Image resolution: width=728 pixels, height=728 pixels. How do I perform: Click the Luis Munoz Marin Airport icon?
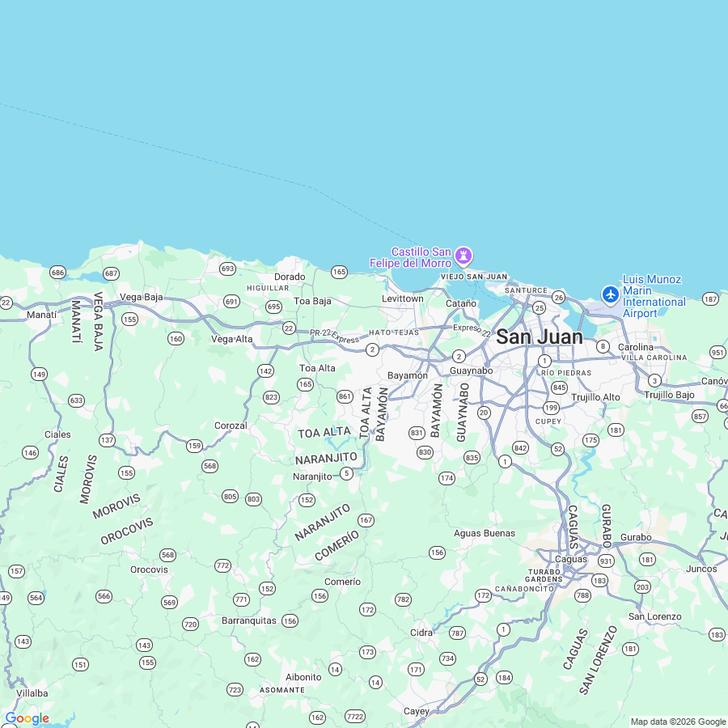tap(610, 294)
